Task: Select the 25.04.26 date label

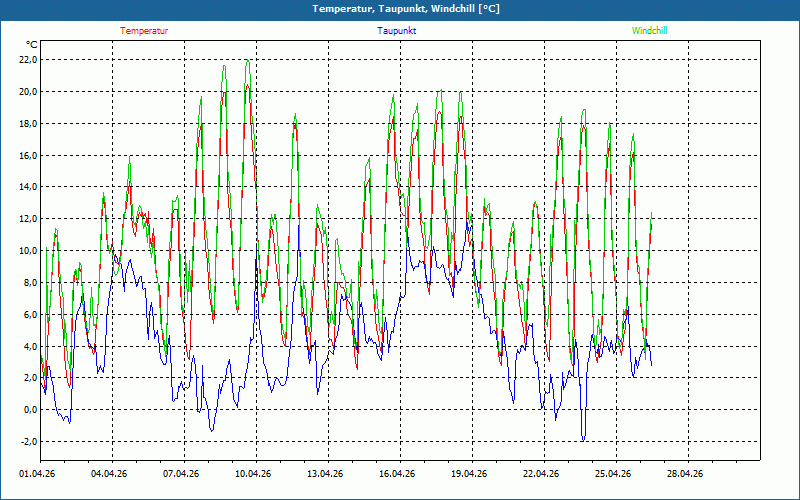Action: pos(613,475)
